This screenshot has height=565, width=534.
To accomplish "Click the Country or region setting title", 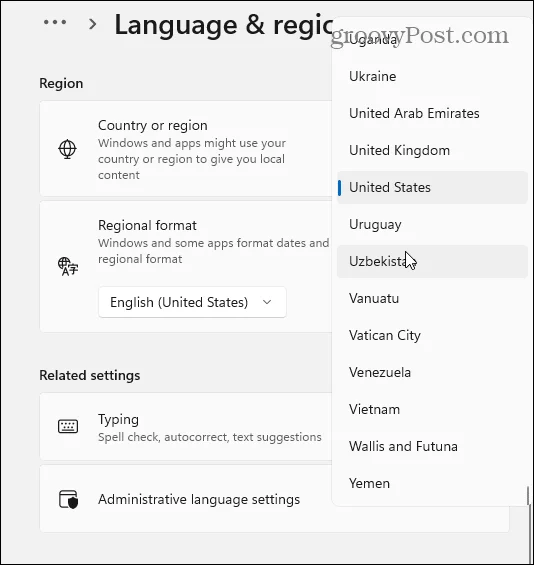I will [x=153, y=125].
